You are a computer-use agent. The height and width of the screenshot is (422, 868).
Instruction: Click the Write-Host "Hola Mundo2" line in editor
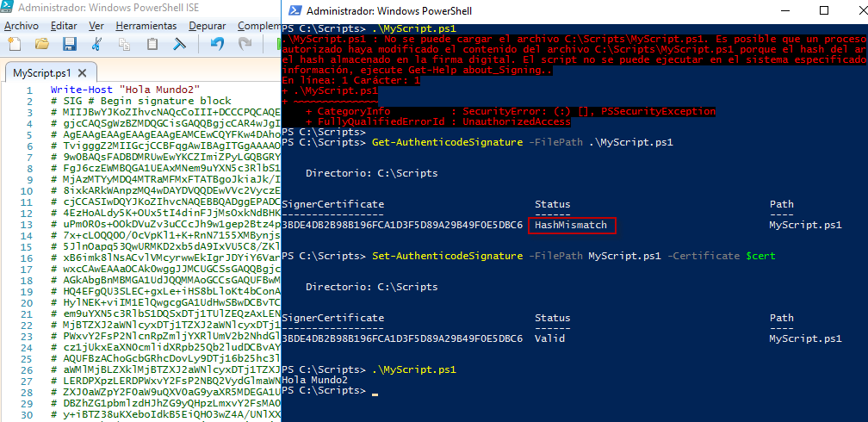coord(125,90)
